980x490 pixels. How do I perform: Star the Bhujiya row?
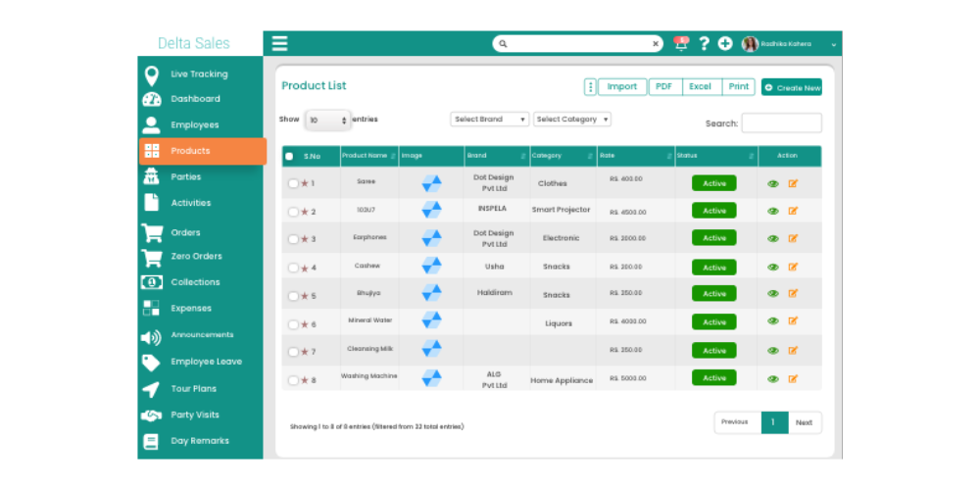pyautogui.click(x=305, y=296)
